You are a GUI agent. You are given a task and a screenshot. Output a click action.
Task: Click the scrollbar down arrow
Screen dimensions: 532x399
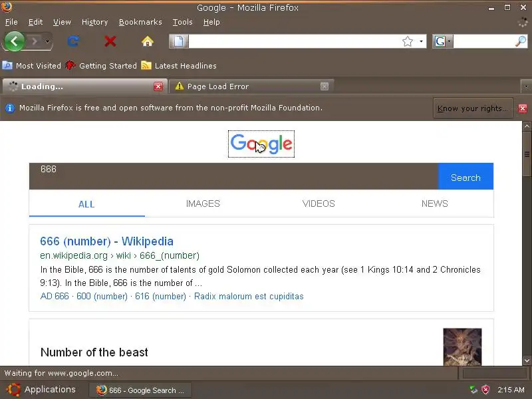pos(527,360)
